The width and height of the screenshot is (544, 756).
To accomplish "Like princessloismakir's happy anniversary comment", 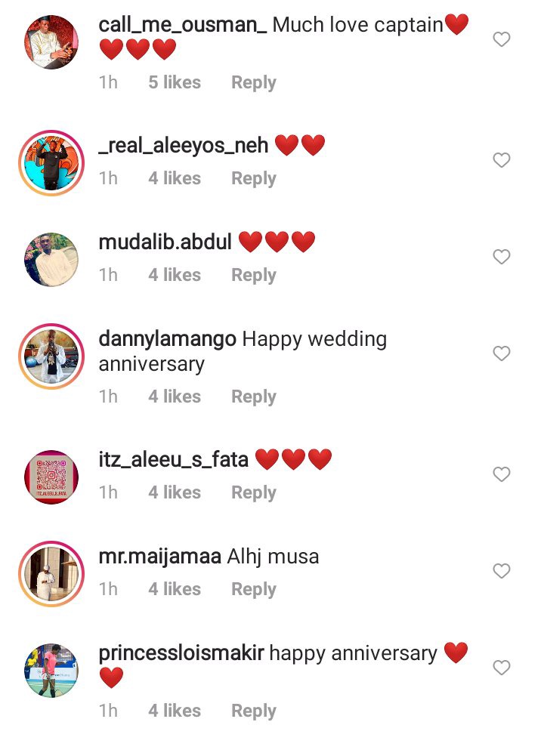I will pos(502,668).
